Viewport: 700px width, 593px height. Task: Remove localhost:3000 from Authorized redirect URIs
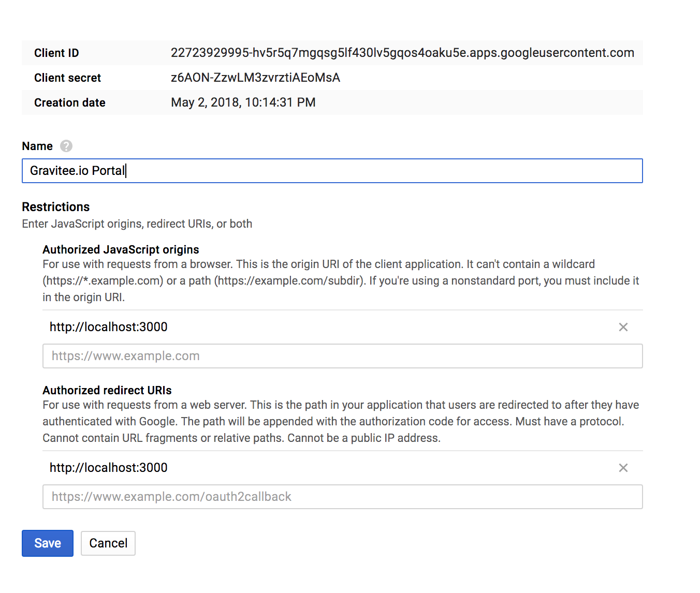click(x=623, y=468)
